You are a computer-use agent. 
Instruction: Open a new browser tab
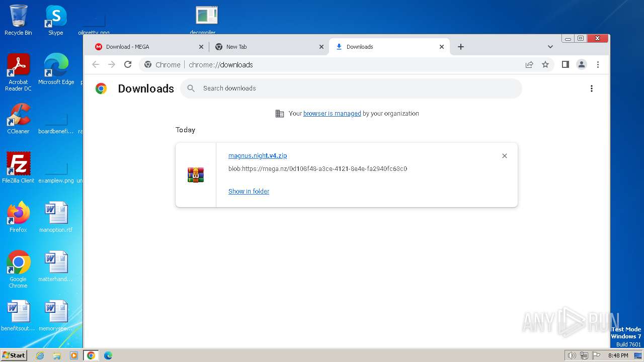pos(461,47)
